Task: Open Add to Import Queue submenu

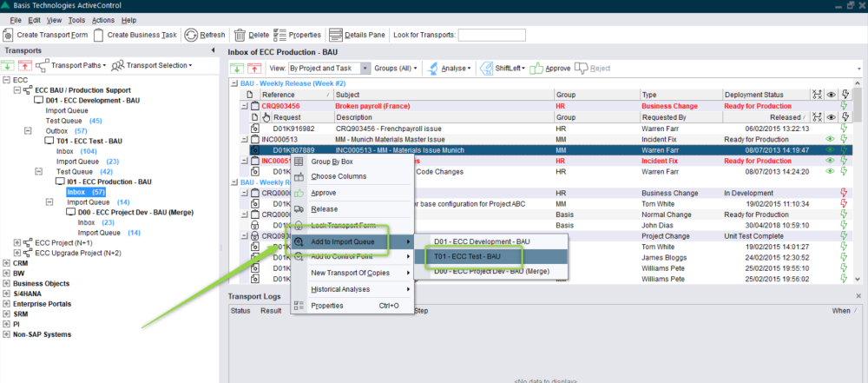Action: tap(352, 241)
